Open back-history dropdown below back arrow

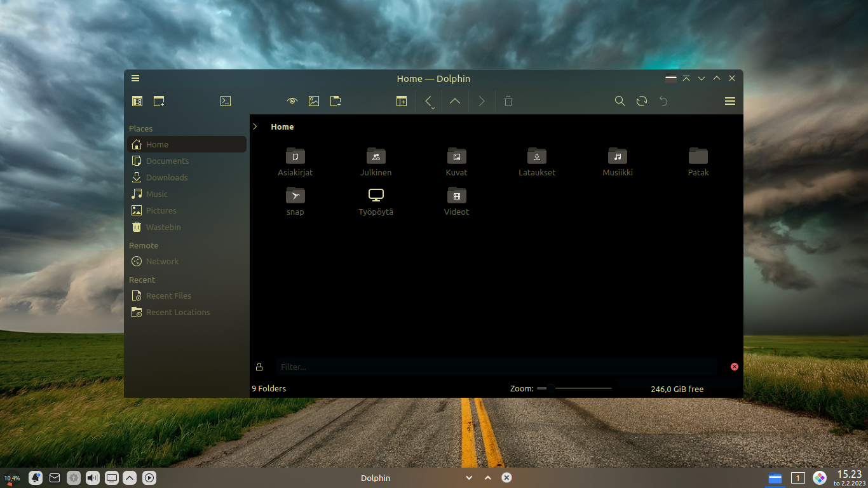(432, 109)
